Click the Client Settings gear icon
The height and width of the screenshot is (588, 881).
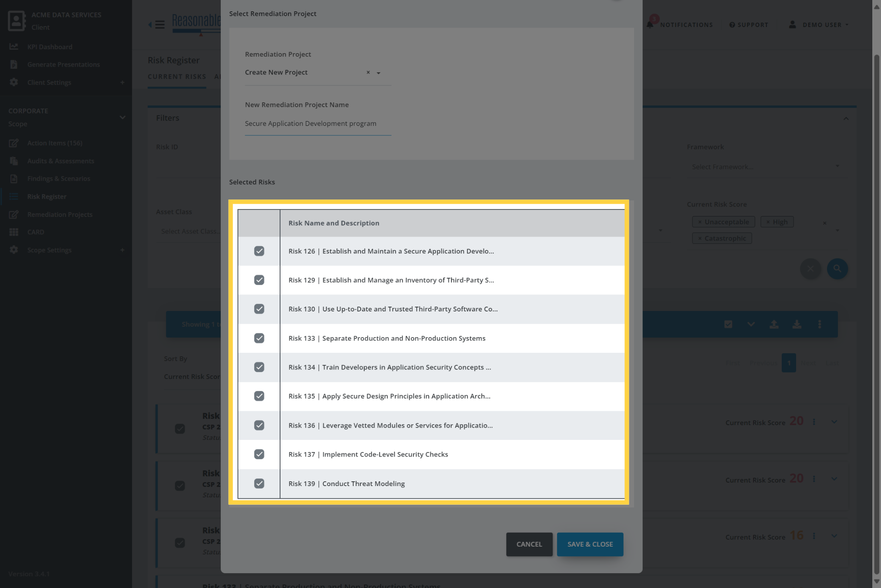point(14,82)
